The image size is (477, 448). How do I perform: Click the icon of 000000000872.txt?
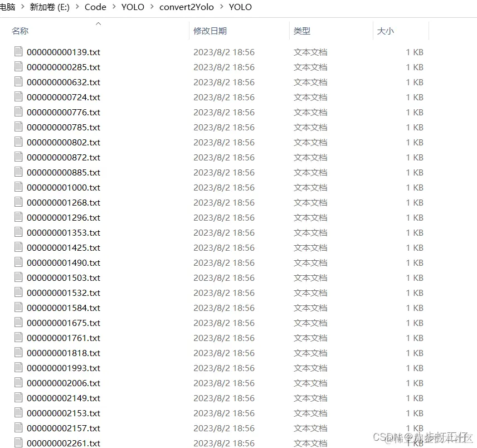pyautogui.click(x=18, y=157)
